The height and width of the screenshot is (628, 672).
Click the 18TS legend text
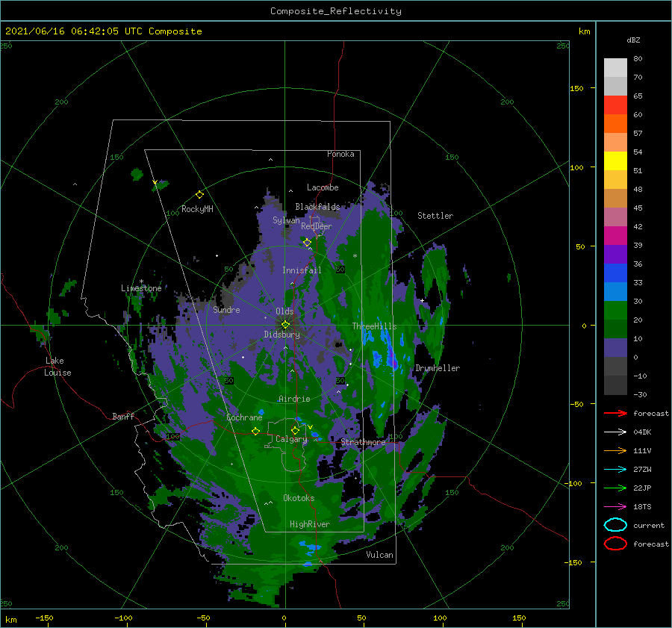pos(642,507)
